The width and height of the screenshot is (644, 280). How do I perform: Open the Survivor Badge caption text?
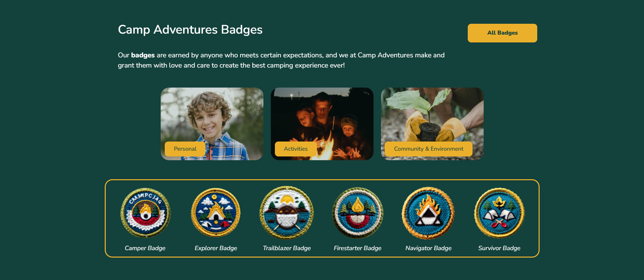499,248
